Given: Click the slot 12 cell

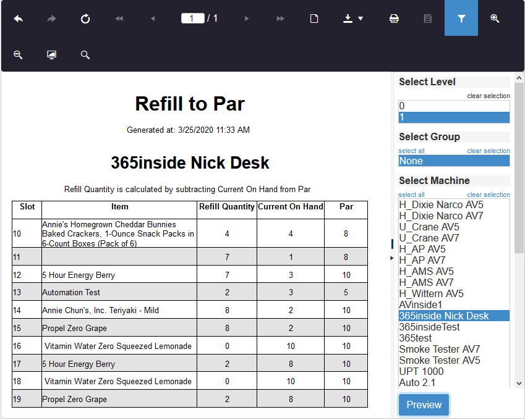Looking at the screenshot, I should pos(27,275).
